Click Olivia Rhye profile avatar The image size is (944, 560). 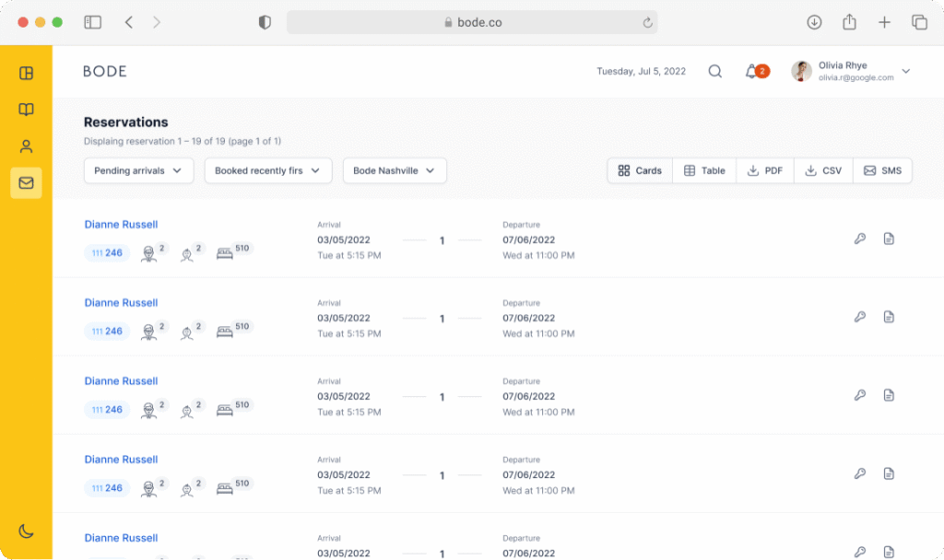[801, 71]
